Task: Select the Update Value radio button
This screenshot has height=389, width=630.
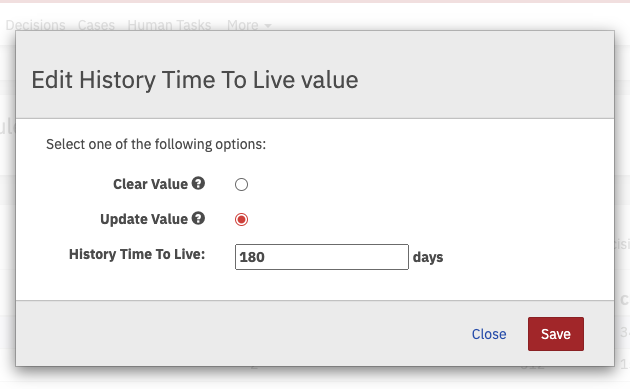Action: (x=241, y=219)
